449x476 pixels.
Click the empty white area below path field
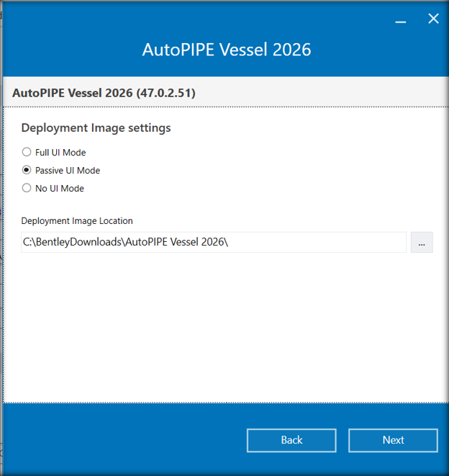[x=224, y=328]
